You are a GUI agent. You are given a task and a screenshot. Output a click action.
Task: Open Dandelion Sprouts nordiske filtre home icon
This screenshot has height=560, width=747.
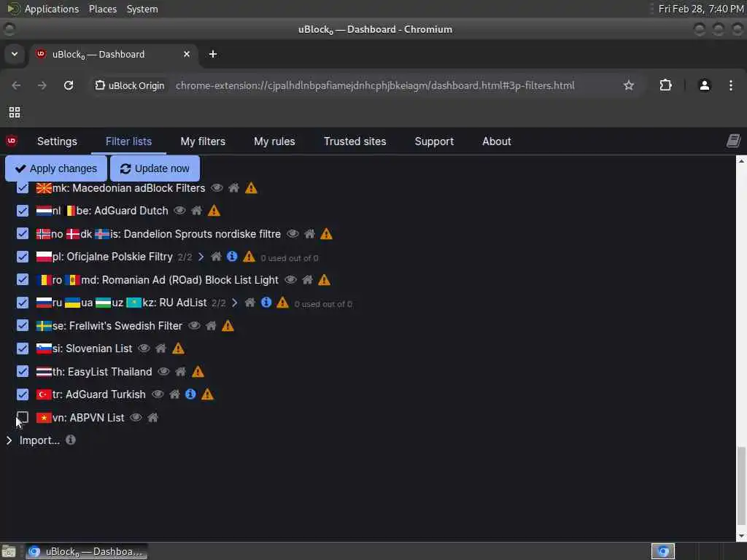pyautogui.click(x=309, y=233)
